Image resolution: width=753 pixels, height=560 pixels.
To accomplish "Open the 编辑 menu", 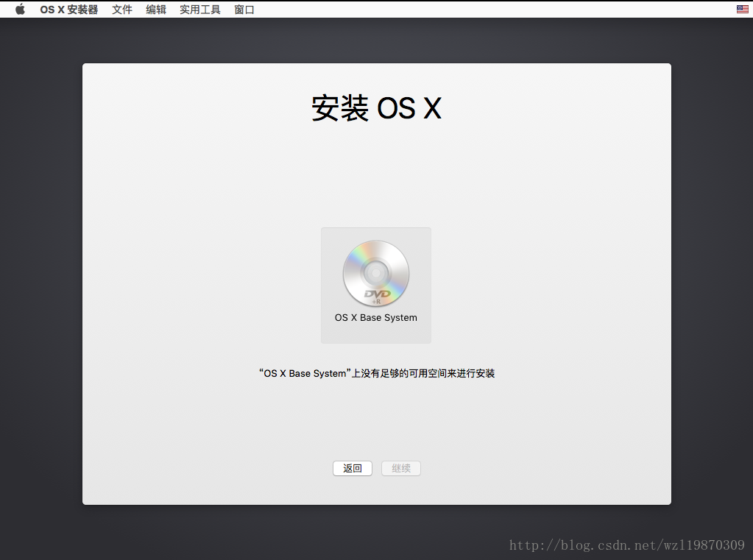I will click(156, 10).
